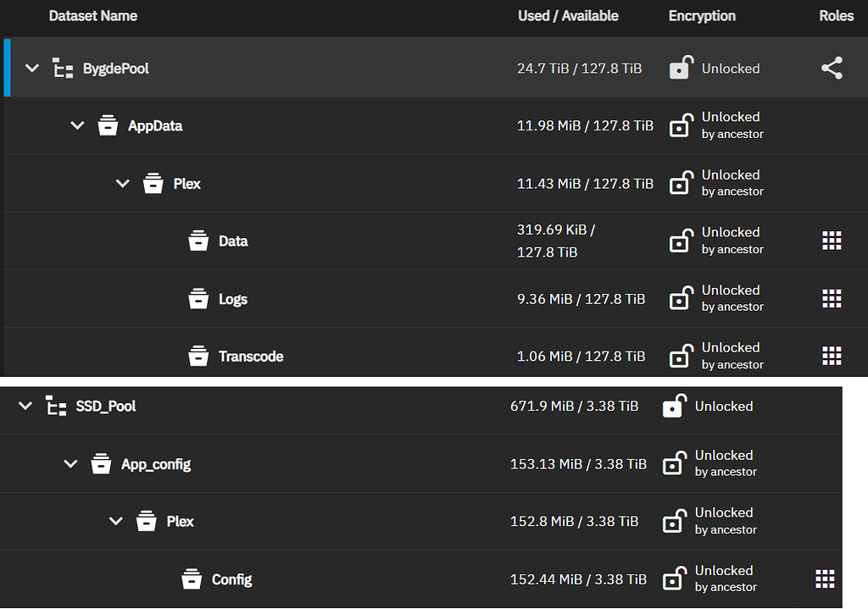868x609 pixels.
Task: Click the Encryption column header
Action: click(x=701, y=15)
